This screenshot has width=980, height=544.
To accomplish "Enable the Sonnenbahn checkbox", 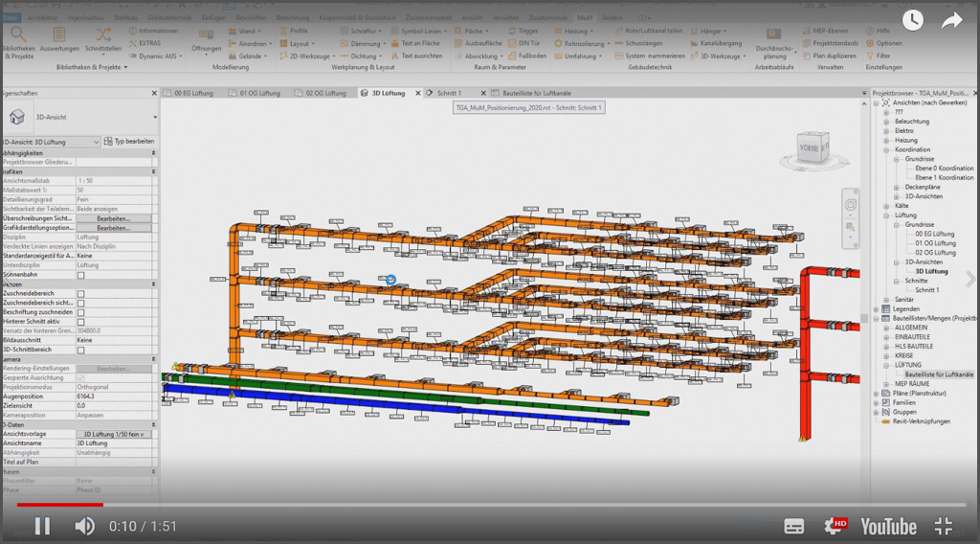I will coord(81,275).
